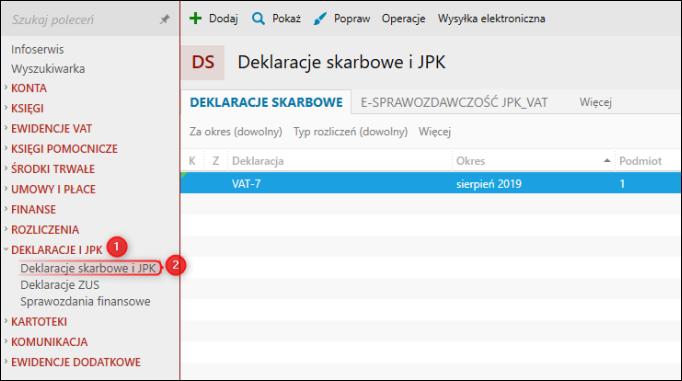The height and width of the screenshot is (381, 682).
Task: Click the Pokaż button label
Action: pos(286,19)
